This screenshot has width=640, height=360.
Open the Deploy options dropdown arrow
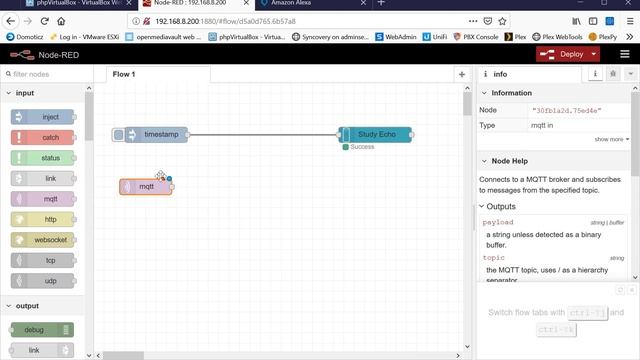pyautogui.click(x=594, y=54)
